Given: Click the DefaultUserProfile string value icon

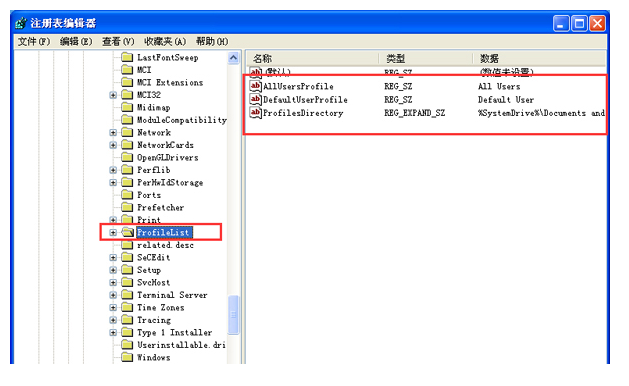Looking at the screenshot, I should coord(256,99).
